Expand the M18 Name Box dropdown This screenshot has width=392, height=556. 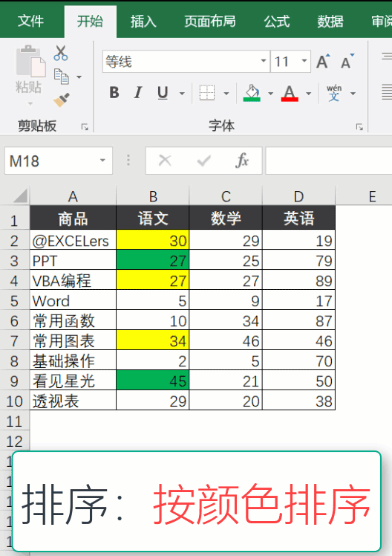[x=102, y=161]
